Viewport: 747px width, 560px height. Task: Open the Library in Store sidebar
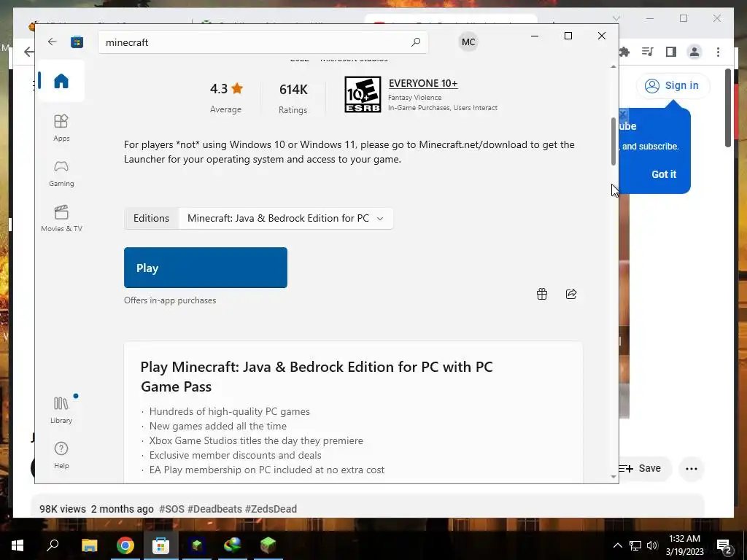[x=61, y=410]
